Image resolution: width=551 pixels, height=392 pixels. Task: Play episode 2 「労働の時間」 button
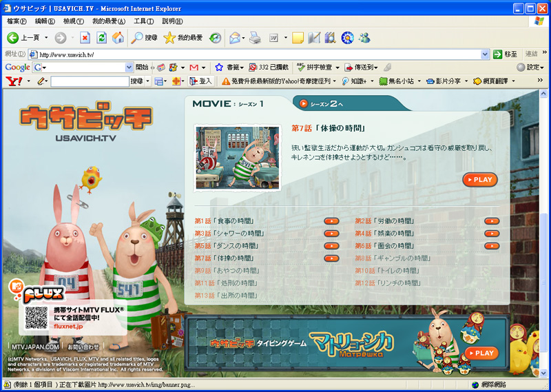[492, 221]
